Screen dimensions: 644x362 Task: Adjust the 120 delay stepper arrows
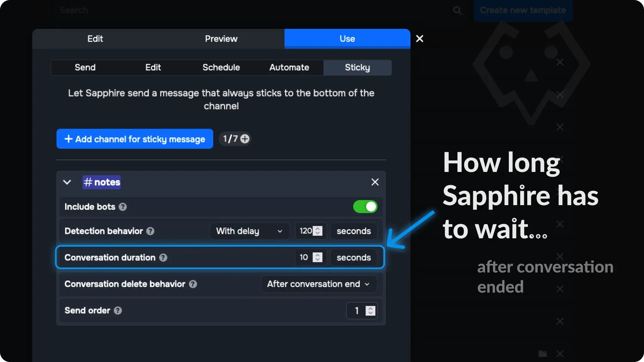pyautogui.click(x=318, y=231)
